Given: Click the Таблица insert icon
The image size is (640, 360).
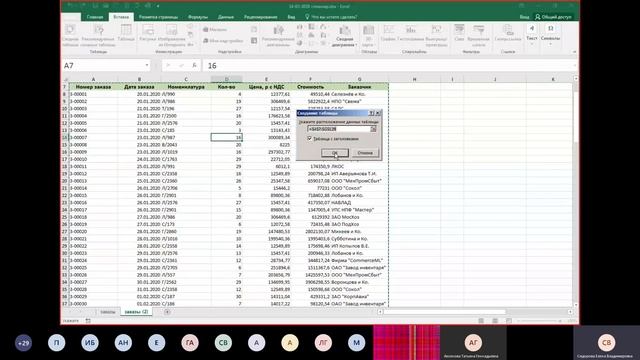Looking at the screenshot, I should click(126, 33).
